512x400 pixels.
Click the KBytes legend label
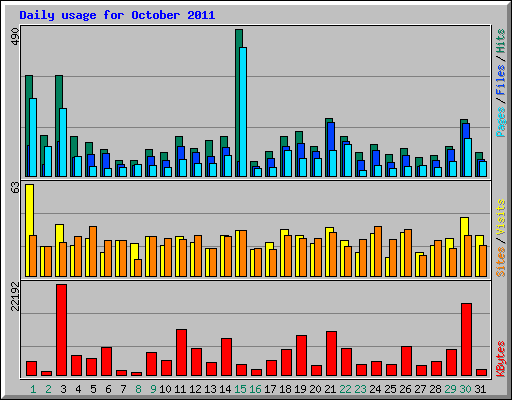pos(500,359)
